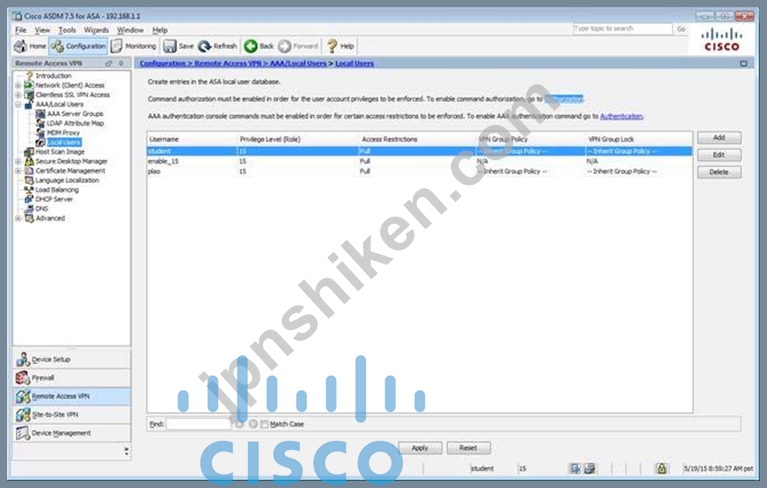Select the enable_15 user row
Image resolution: width=767 pixels, height=488 pixels.
[420, 161]
